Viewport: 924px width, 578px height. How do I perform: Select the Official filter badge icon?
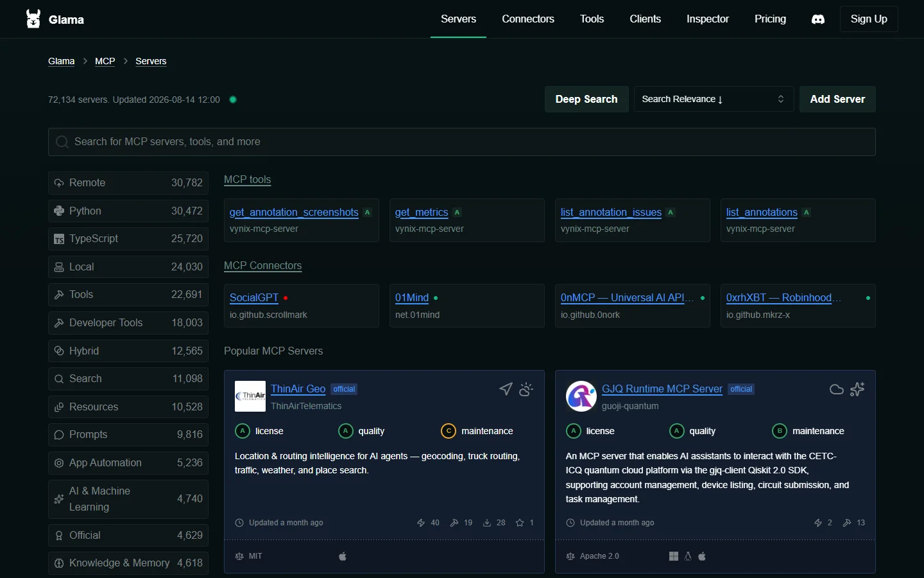pyautogui.click(x=59, y=536)
